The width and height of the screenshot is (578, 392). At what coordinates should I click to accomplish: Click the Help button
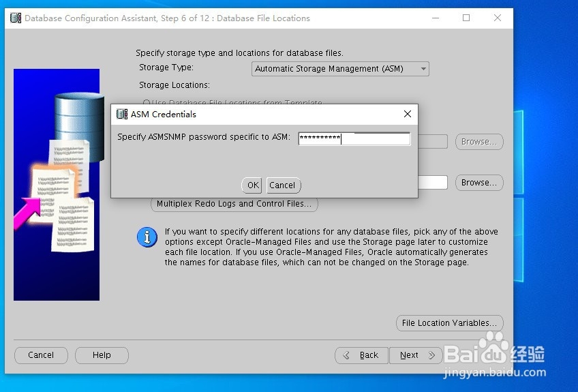[x=102, y=355]
